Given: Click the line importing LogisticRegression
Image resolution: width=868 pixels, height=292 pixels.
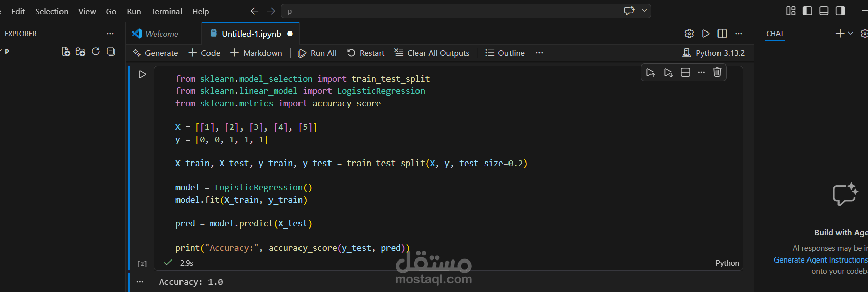Looking at the screenshot, I should coord(300,91).
